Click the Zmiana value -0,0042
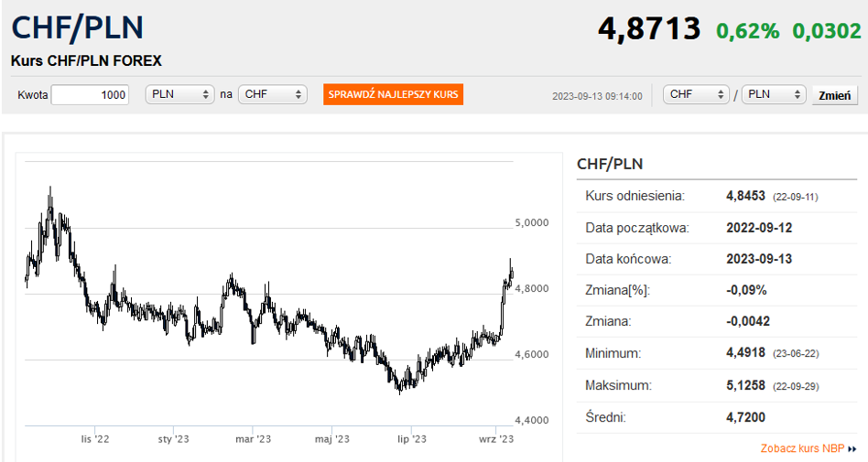The width and height of the screenshot is (868, 462). pos(748,321)
